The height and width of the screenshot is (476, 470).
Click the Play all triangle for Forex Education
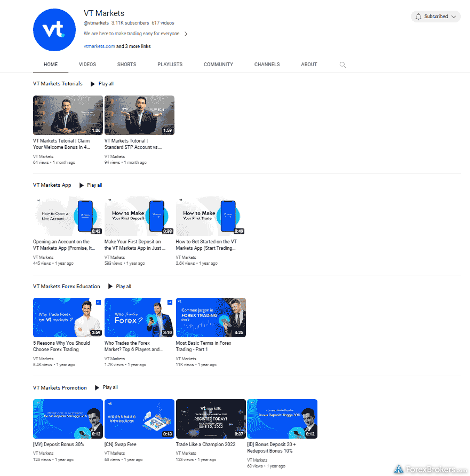(110, 286)
